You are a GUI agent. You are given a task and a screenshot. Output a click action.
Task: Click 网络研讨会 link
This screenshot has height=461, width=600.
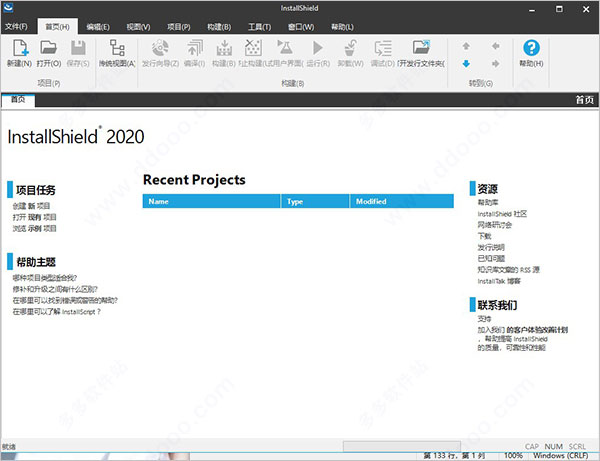click(x=494, y=225)
